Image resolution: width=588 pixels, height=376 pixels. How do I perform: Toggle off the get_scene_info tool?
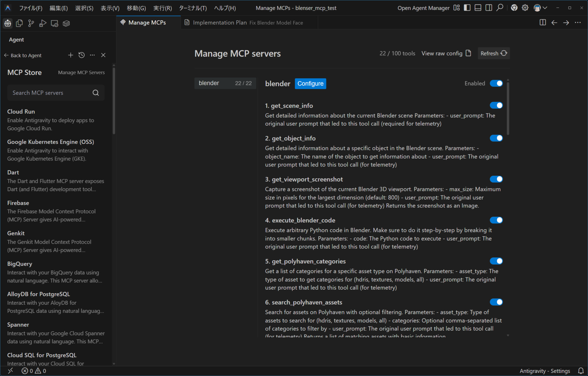click(x=496, y=105)
